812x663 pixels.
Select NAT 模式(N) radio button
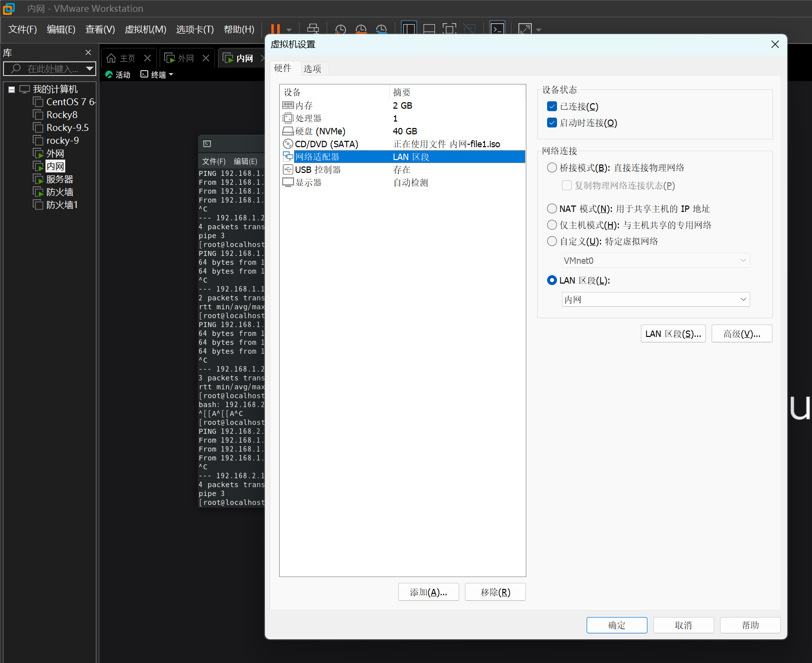tap(552, 208)
